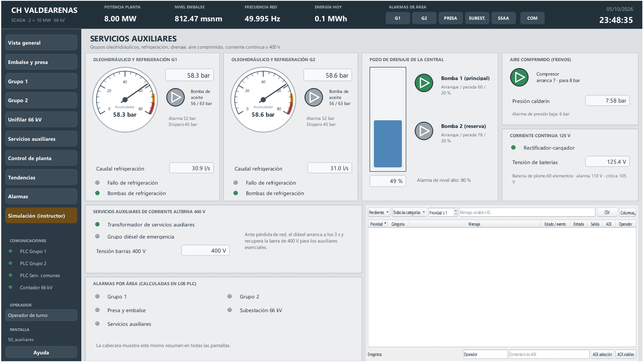Click the Comentario de ACK field
The height and width of the screenshot is (362, 644).
(x=549, y=354)
